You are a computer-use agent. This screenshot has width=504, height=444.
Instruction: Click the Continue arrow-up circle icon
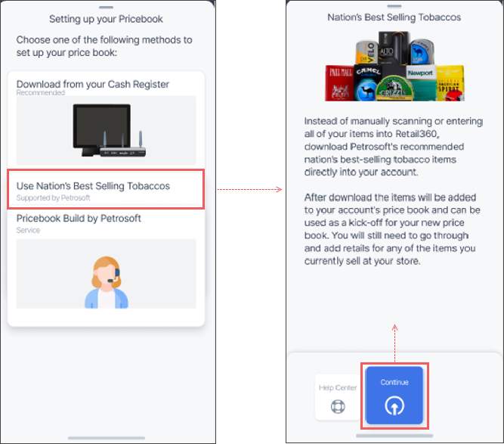394,405
